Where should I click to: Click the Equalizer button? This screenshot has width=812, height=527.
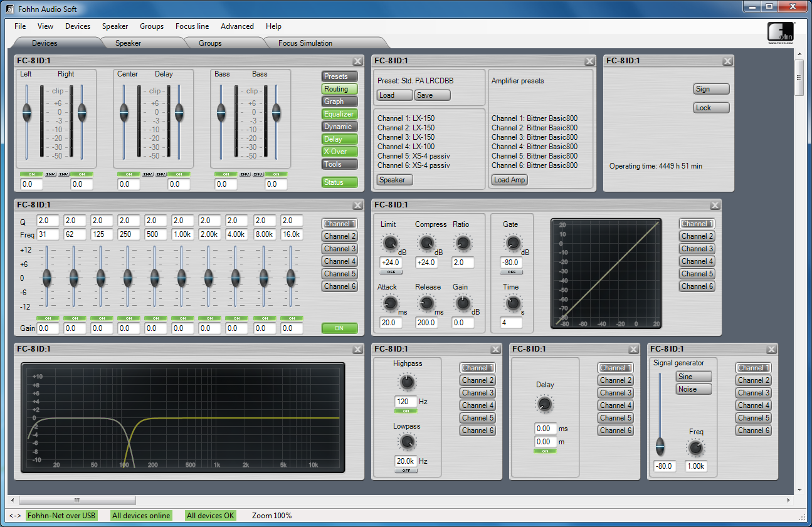click(x=339, y=114)
